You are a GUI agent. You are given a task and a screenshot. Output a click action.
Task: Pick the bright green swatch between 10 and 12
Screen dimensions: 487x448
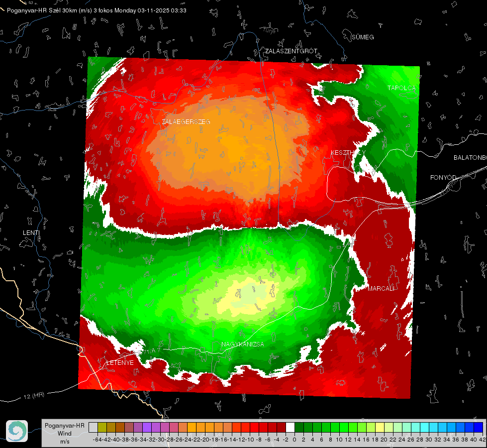coord(344,427)
